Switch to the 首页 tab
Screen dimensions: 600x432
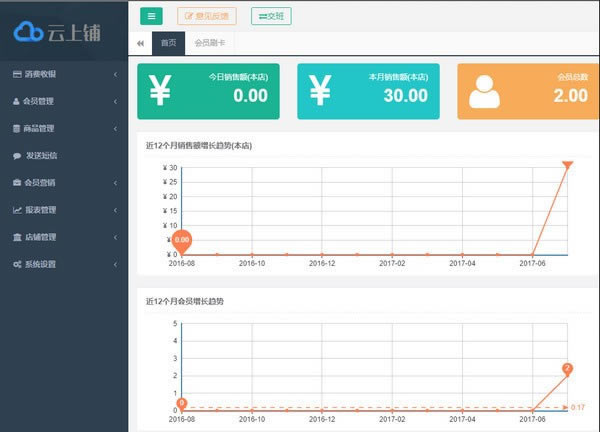coord(168,44)
